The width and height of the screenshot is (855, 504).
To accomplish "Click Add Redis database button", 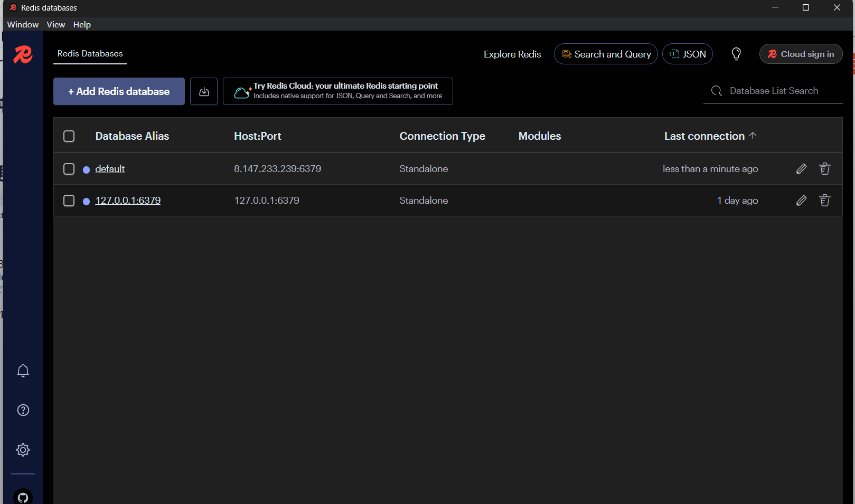I will click(119, 91).
